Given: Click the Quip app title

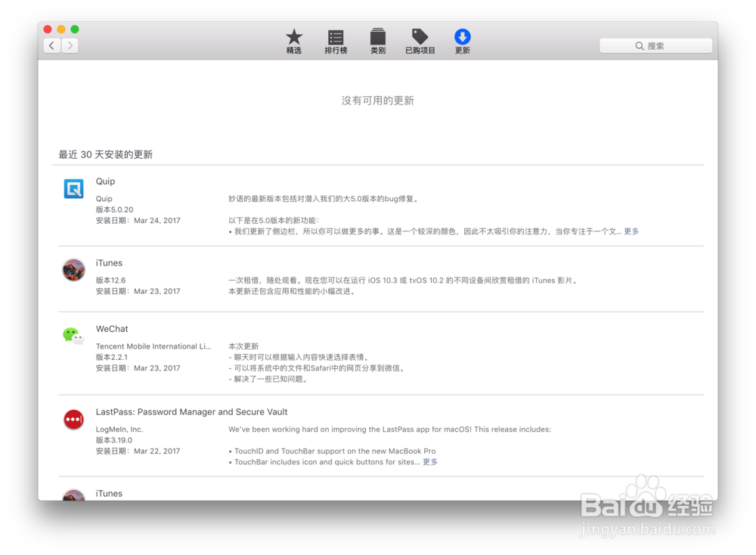Looking at the screenshot, I should pos(105,181).
